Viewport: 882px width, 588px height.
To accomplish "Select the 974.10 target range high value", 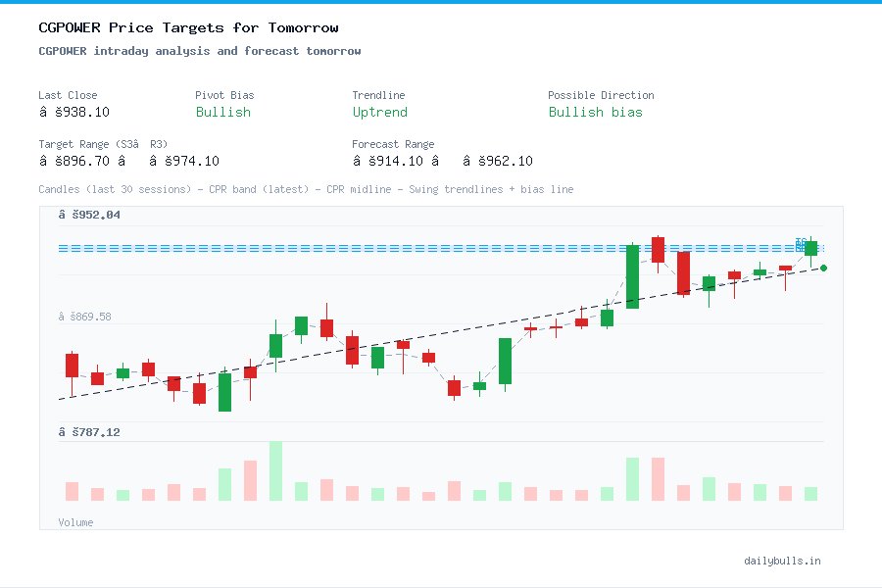I will 184,161.
